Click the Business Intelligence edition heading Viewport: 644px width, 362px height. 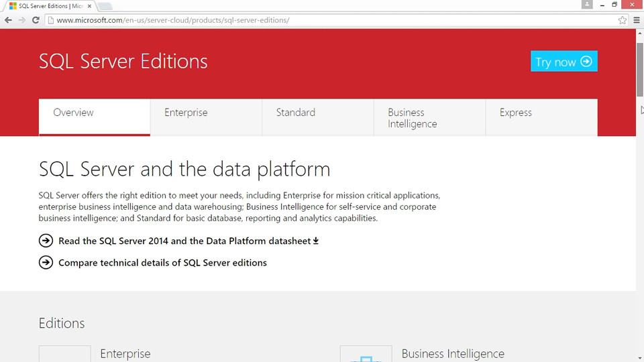(x=453, y=354)
